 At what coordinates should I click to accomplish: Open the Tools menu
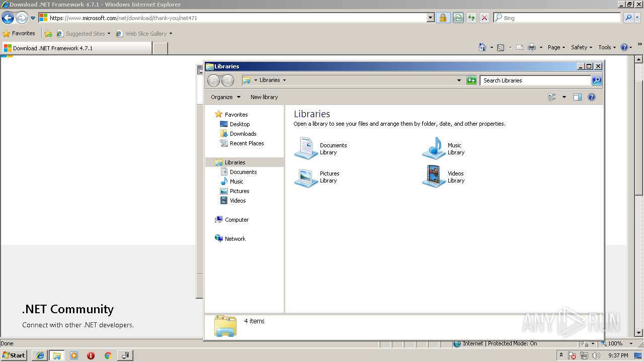(x=607, y=47)
